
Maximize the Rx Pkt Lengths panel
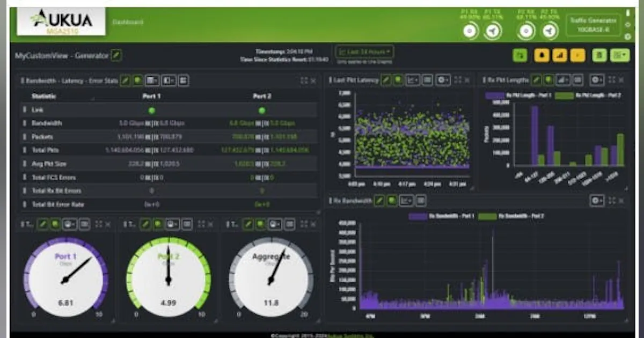[x=612, y=80]
